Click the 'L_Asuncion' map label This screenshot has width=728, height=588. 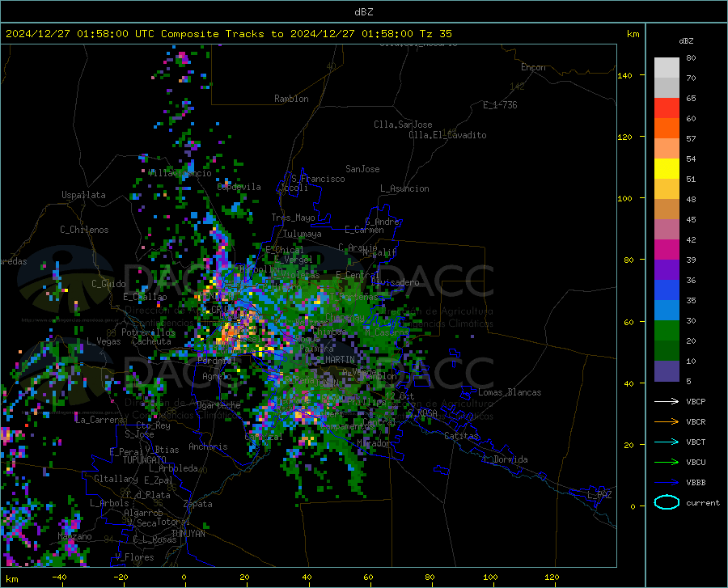(404, 188)
